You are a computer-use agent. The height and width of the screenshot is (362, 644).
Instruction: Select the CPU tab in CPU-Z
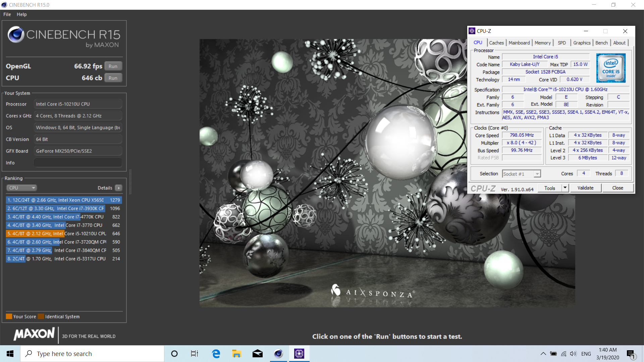[x=478, y=42]
